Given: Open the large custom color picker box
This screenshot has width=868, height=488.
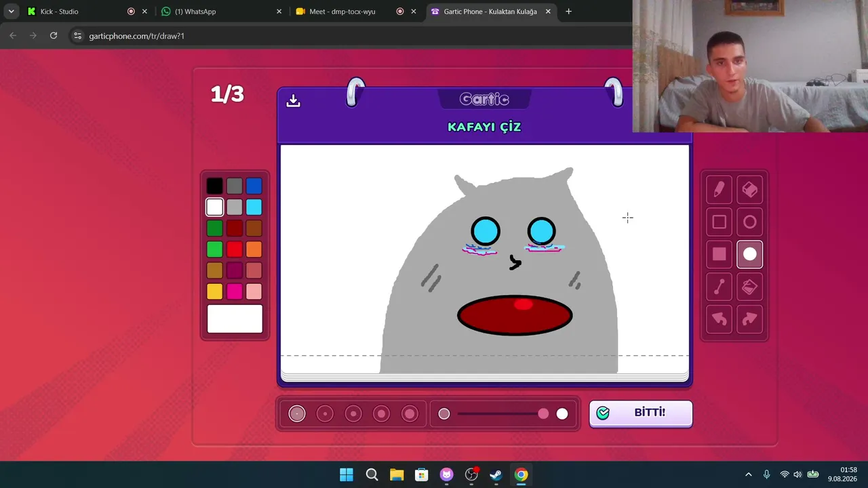Looking at the screenshot, I should (235, 319).
